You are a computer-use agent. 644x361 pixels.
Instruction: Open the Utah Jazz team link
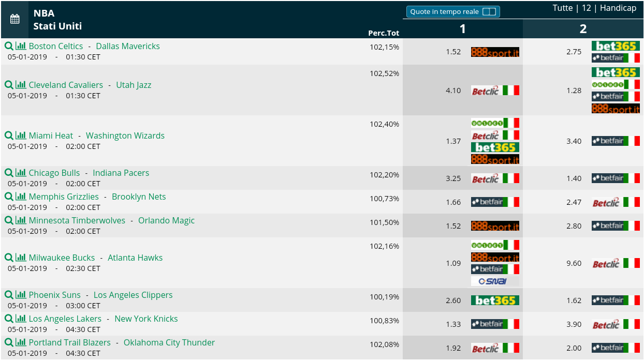134,85
